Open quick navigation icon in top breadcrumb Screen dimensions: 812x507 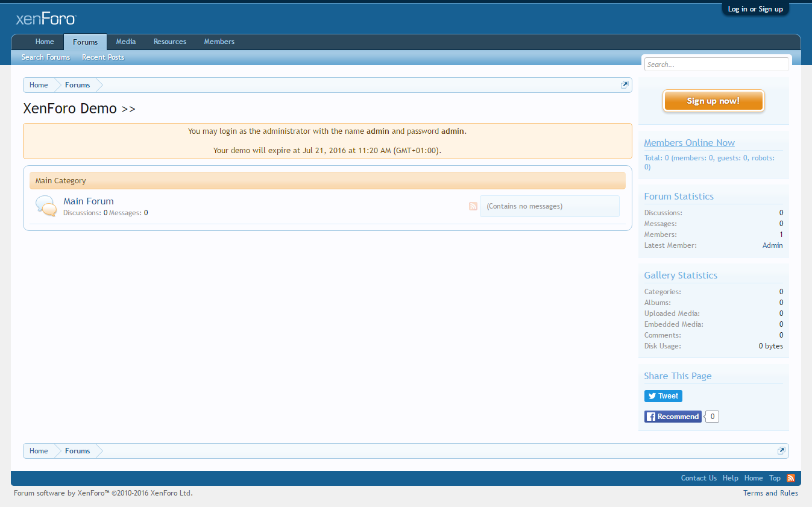click(625, 85)
